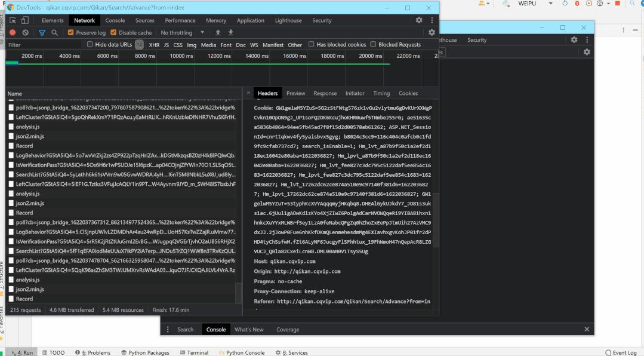Switch to Sources panel

[145, 20]
